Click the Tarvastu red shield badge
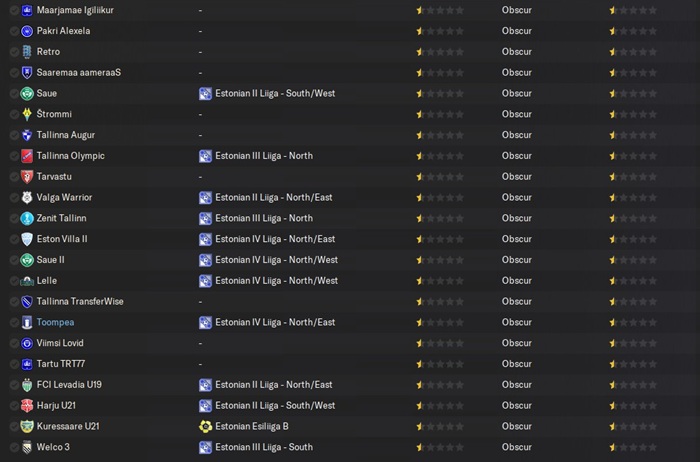The height and width of the screenshot is (462, 700). click(x=27, y=177)
